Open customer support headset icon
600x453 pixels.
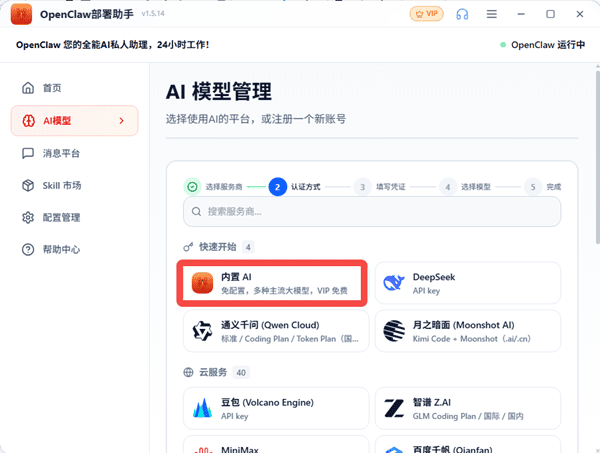462,14
